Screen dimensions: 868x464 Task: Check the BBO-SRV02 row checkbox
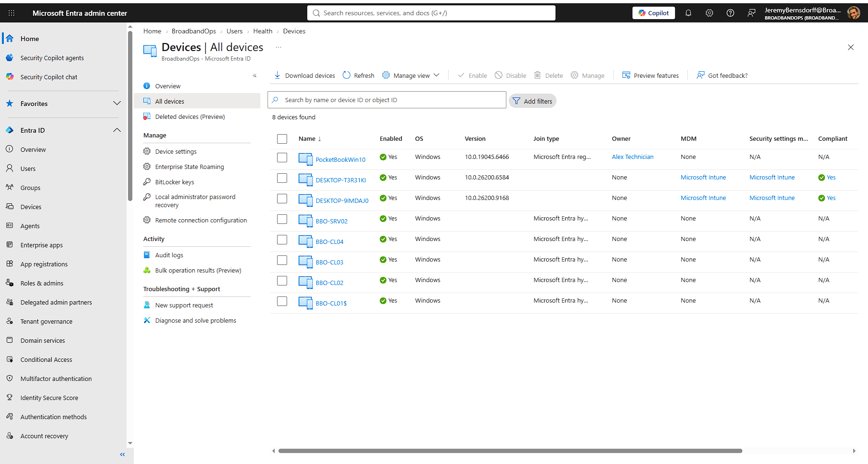(x=282, y=219)
